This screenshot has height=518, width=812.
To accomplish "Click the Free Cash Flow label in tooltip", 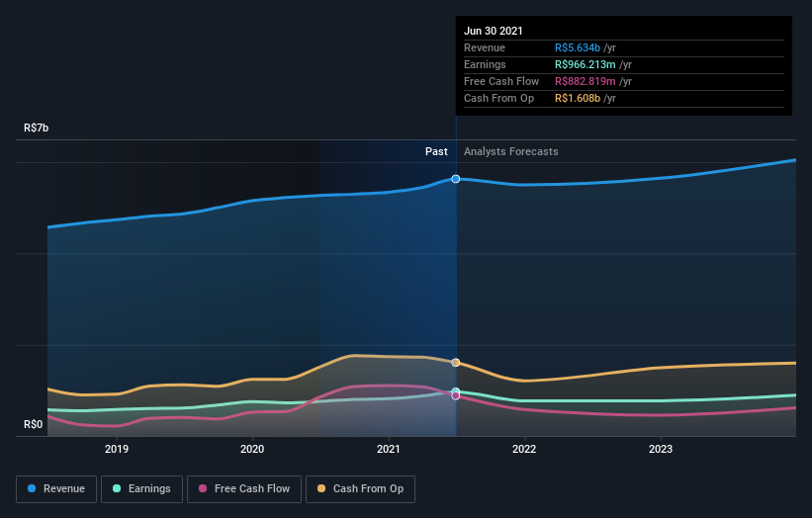I will click(501, 82).
